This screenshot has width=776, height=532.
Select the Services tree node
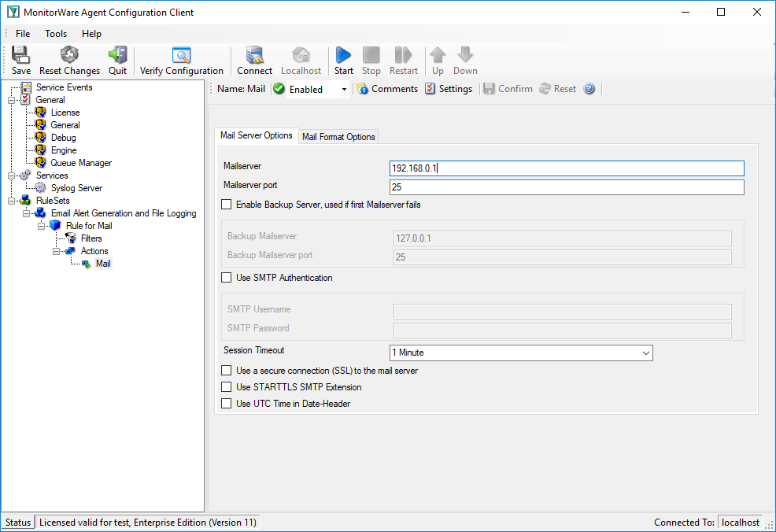point(52,175)
